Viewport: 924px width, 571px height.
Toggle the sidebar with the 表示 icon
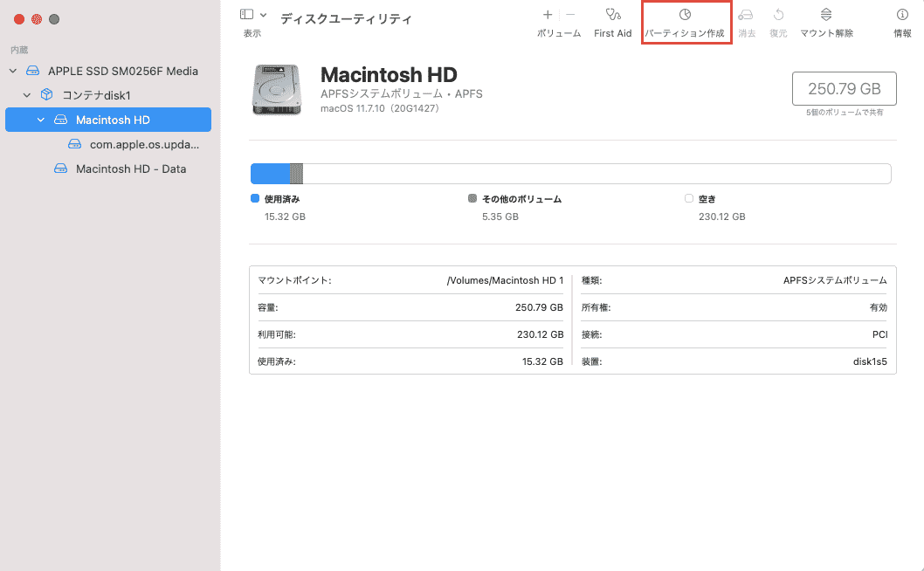247,14
